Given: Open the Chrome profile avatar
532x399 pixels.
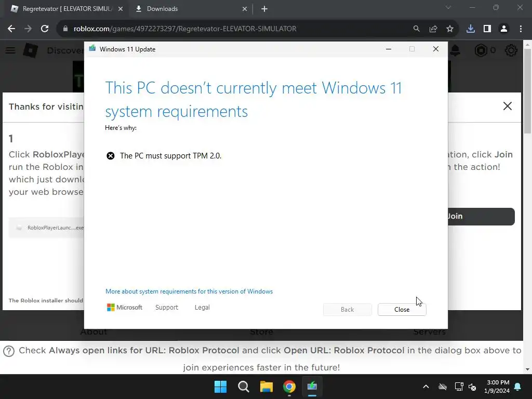Looking at the screenshot, I should [504, 29].
